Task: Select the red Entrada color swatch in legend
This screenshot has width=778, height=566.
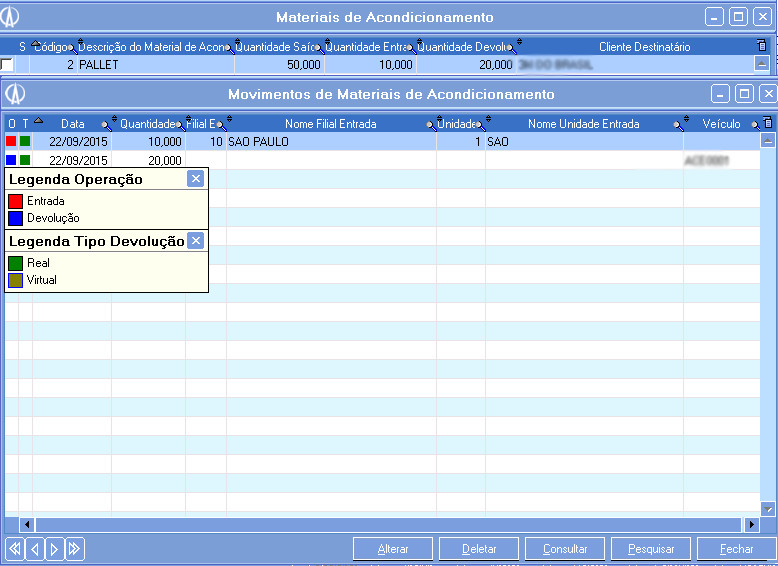Action: [15, 201]
